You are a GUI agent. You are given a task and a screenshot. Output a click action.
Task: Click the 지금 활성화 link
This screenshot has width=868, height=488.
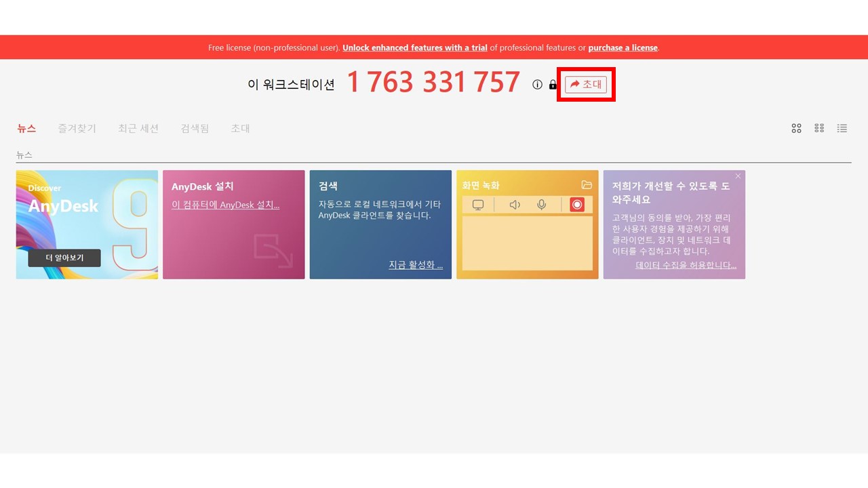pyautogui.click(x=416, y=265)
